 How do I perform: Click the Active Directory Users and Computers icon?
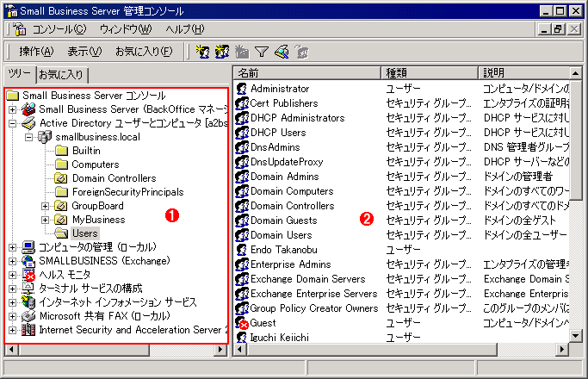click(x=28, y=123)
